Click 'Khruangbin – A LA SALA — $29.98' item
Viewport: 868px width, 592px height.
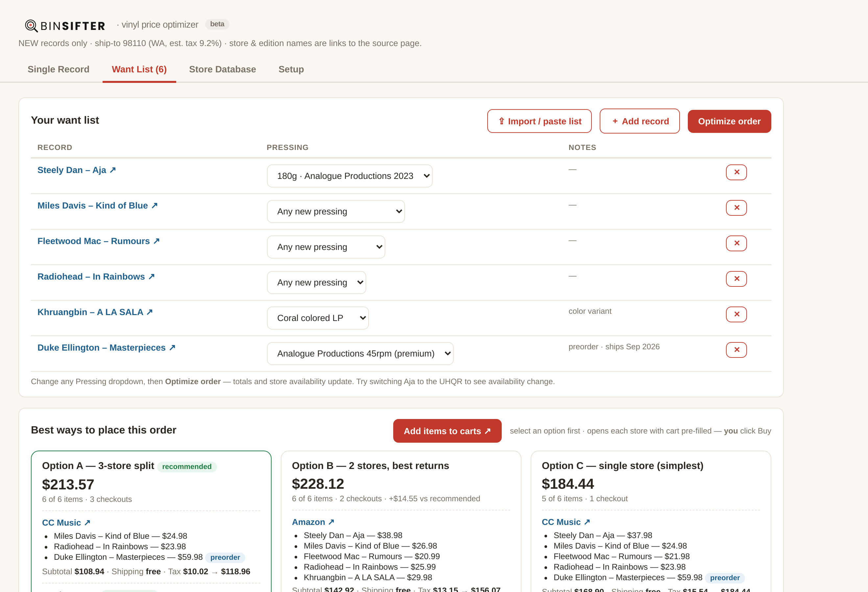coord(368,578)
